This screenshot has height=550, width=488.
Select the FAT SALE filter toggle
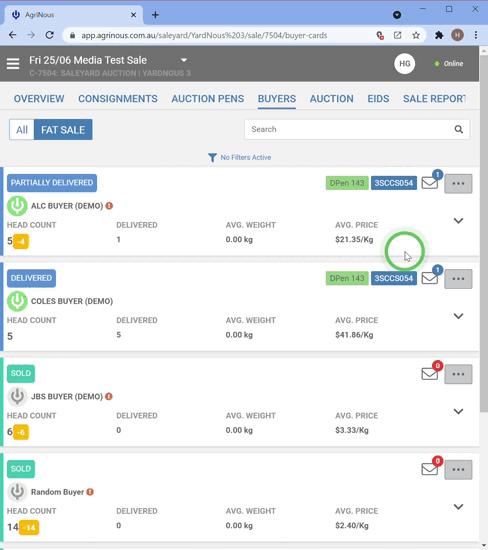coord(63,130)
